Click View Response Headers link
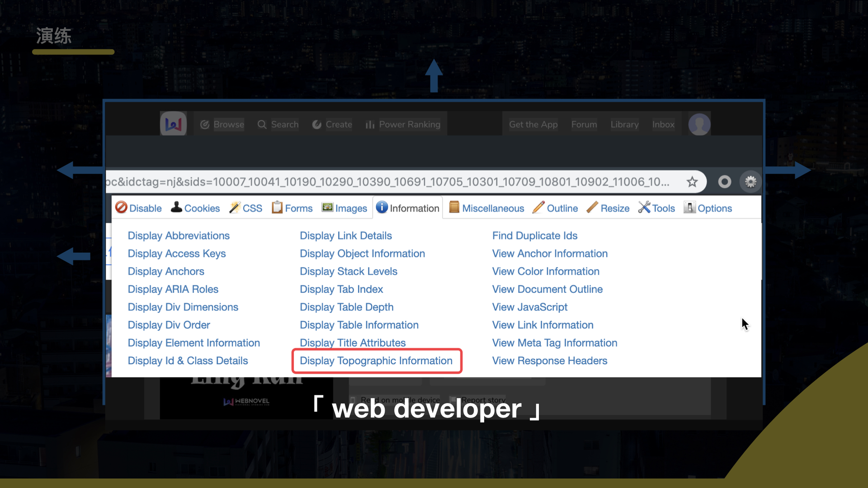Viewport: 868px width, 488px height. [x=549, y=361]
